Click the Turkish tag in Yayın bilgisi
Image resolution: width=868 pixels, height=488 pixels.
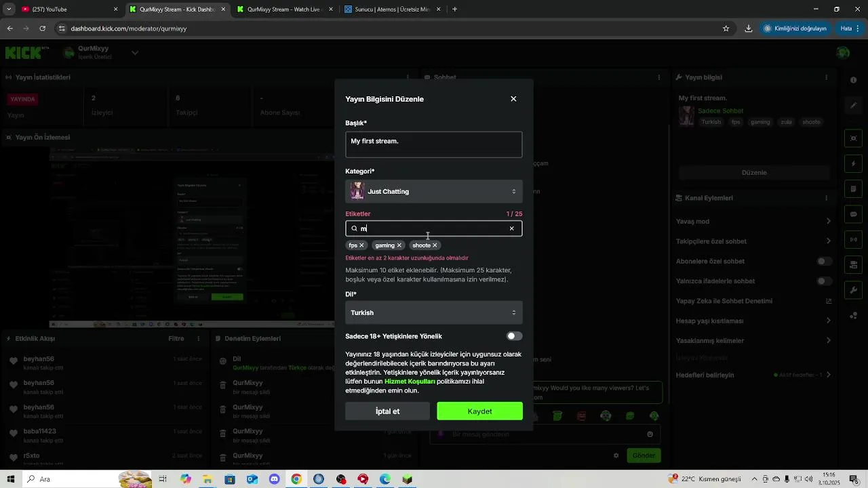[711, 122]
